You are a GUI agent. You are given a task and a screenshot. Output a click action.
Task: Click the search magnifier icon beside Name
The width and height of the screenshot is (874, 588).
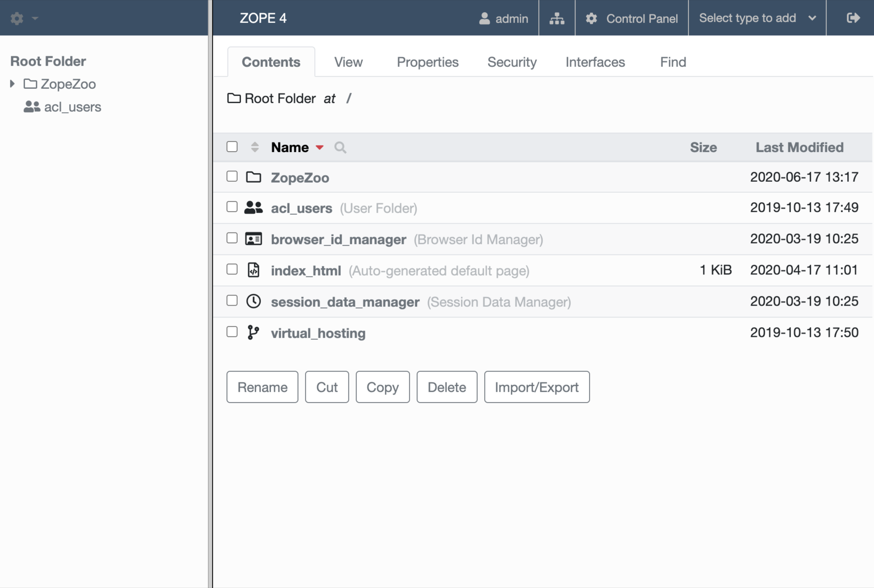tap(340, 148)
